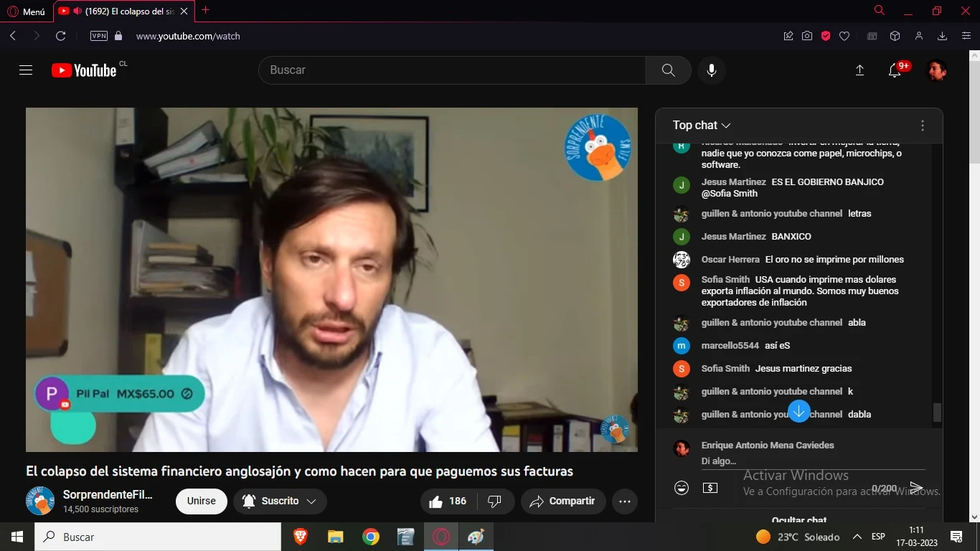The height and width of the screenshot is (551, 980).
Task: Show hidden system tray icons chevron
Action: (857, 537)
